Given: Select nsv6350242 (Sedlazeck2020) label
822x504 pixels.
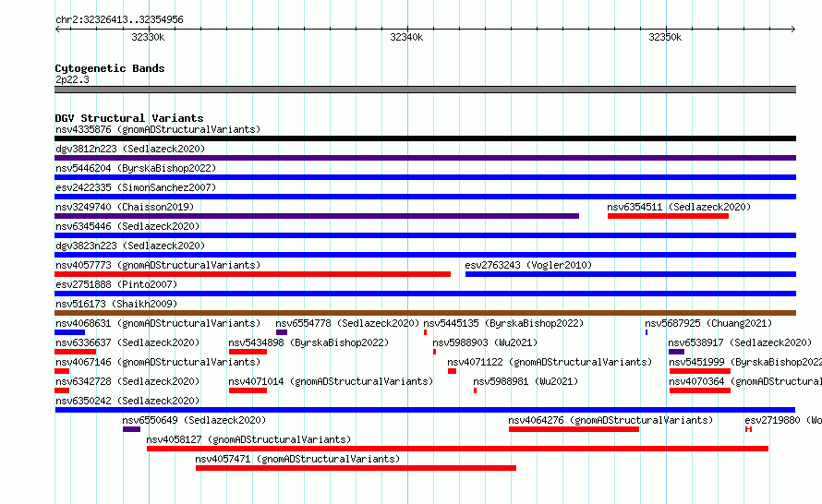Looking at the screenshot, I should [x=127, y=401].
